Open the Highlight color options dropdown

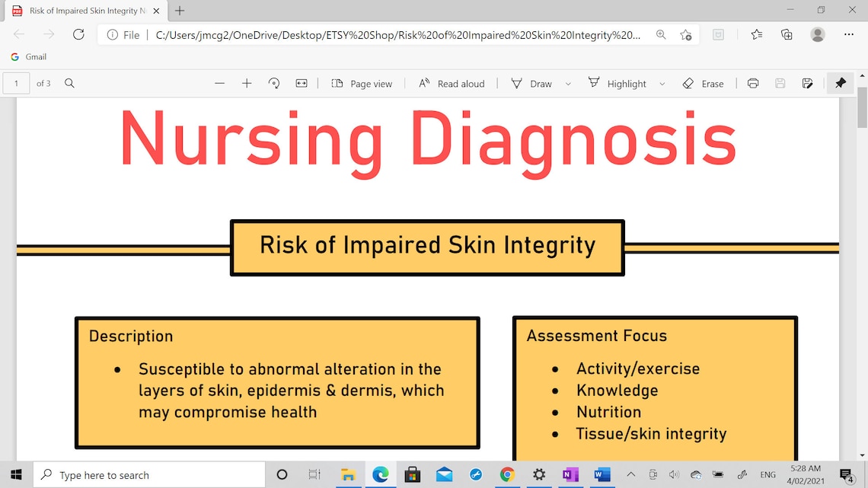(661, 83)
